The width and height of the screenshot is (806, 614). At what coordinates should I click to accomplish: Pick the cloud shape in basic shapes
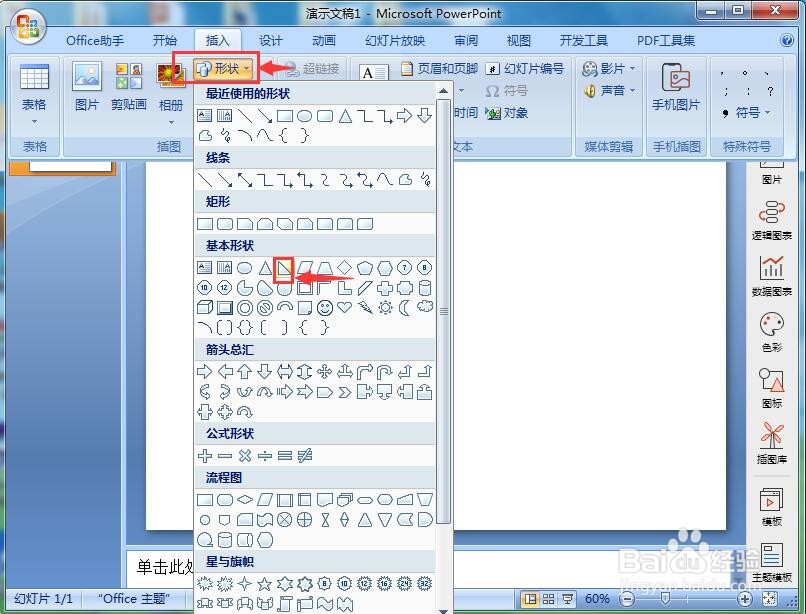[425, 307]
